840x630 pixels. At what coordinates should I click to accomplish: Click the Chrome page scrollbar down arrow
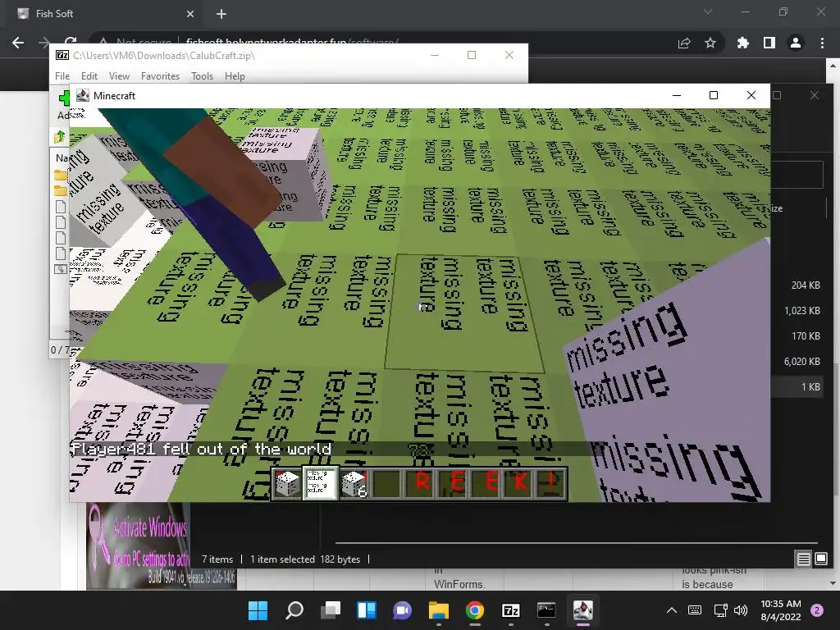833,583
